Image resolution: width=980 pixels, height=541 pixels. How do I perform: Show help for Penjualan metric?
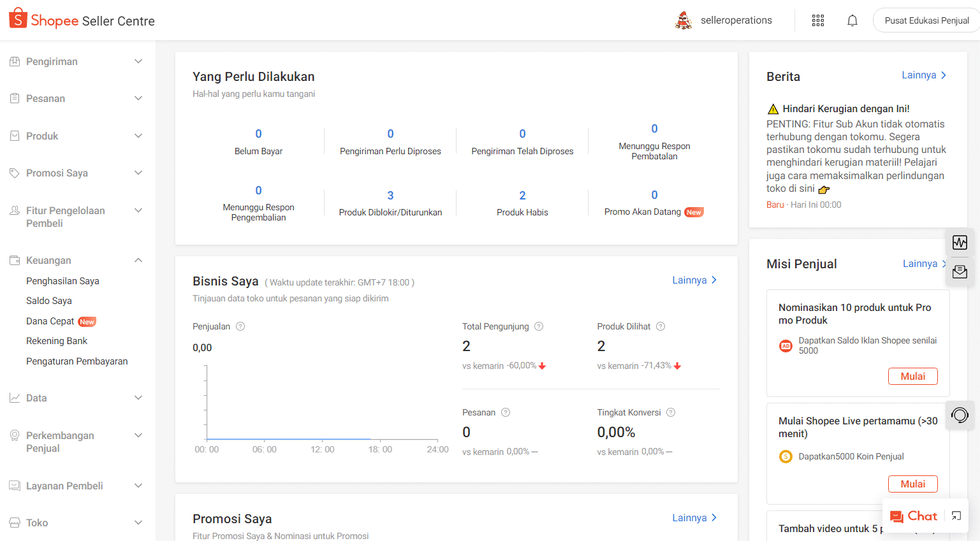[240, 326]
